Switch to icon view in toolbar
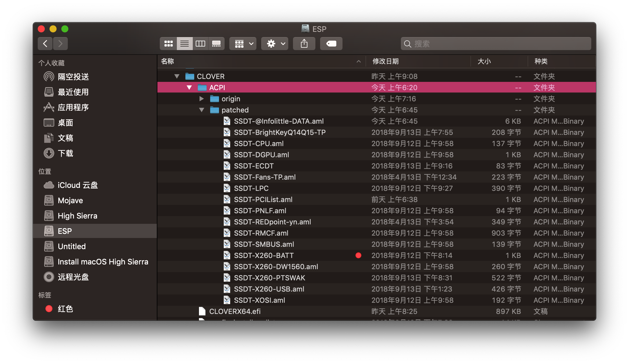 point(168,44)
